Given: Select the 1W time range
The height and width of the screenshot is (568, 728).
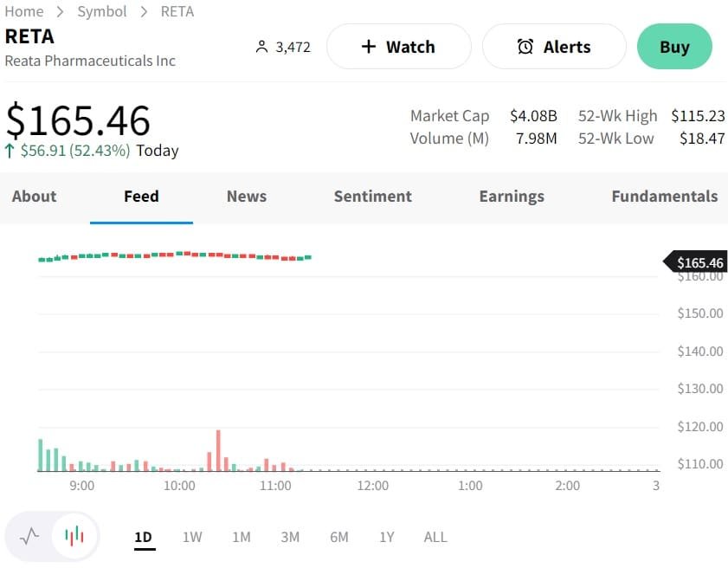Looking at the screenshot, I should [192, 537].
